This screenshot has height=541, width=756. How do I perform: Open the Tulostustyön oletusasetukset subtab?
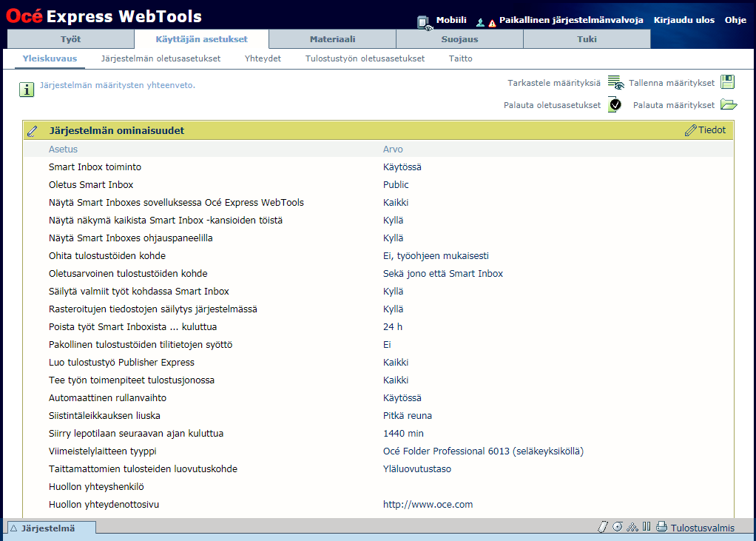pos(365,58)
